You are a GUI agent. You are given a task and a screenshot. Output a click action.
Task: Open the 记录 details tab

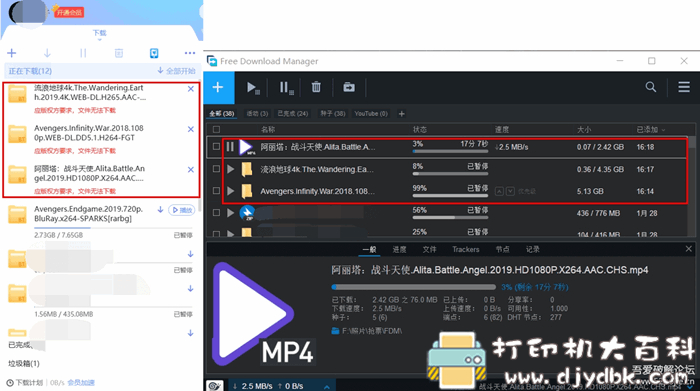pyautogui.click(x=532, y=250)
